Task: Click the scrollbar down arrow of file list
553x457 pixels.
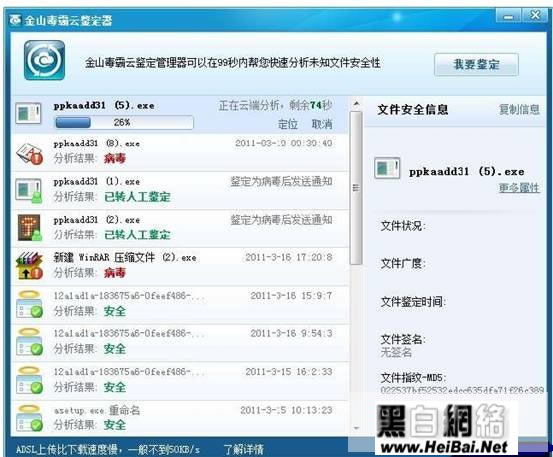Action: (x=356, y=428)
